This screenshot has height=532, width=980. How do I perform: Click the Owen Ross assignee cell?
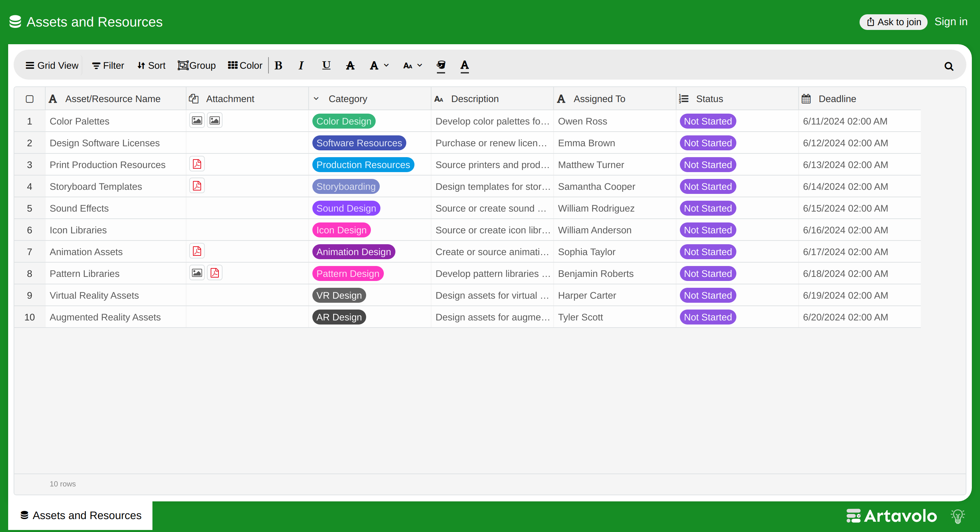pyautogui.click(x=615, y=121)
